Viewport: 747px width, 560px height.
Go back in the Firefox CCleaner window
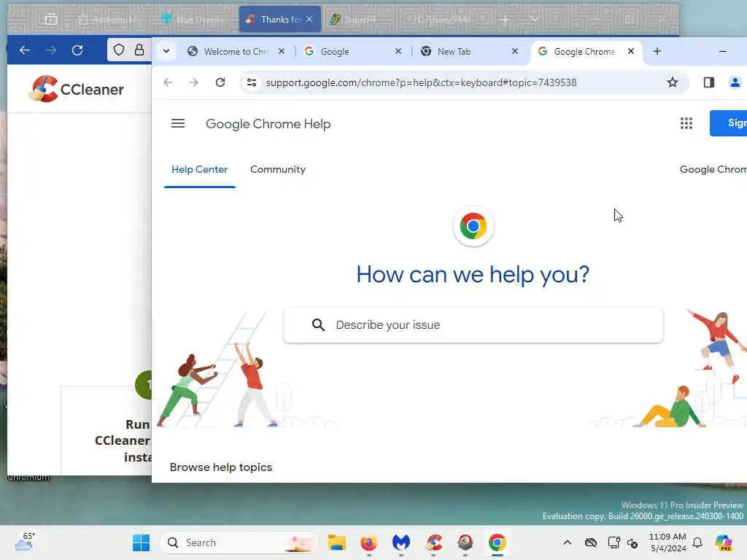[25, 50]
